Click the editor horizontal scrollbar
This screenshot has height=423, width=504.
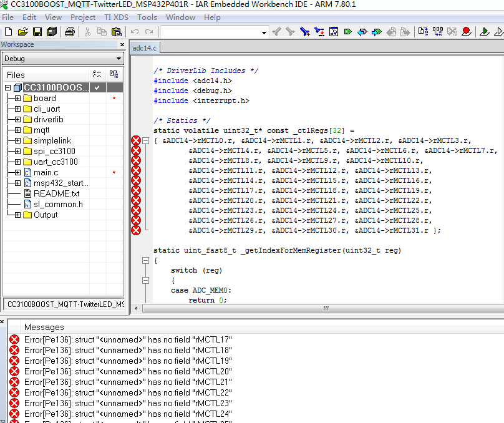point(324,308)
